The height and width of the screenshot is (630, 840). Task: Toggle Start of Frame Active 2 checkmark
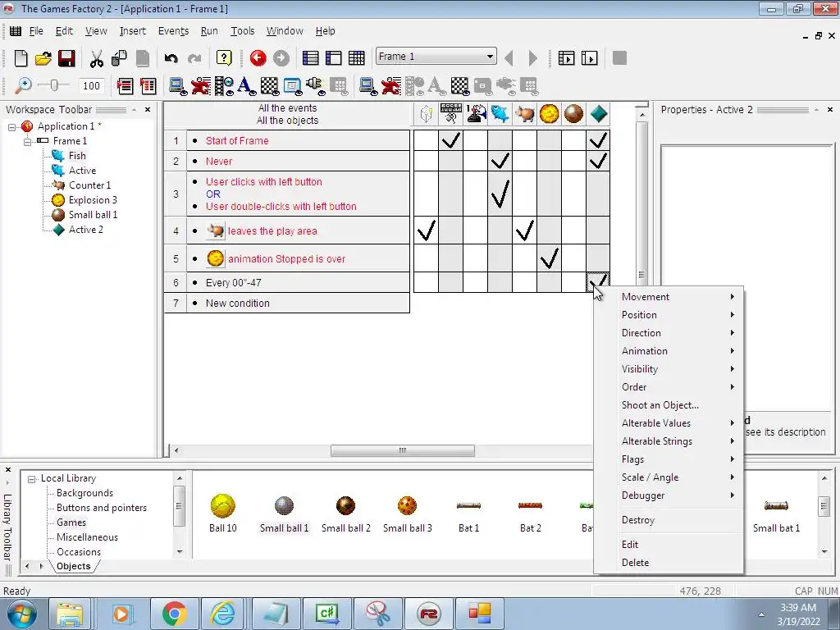click(x=598, y=140)
